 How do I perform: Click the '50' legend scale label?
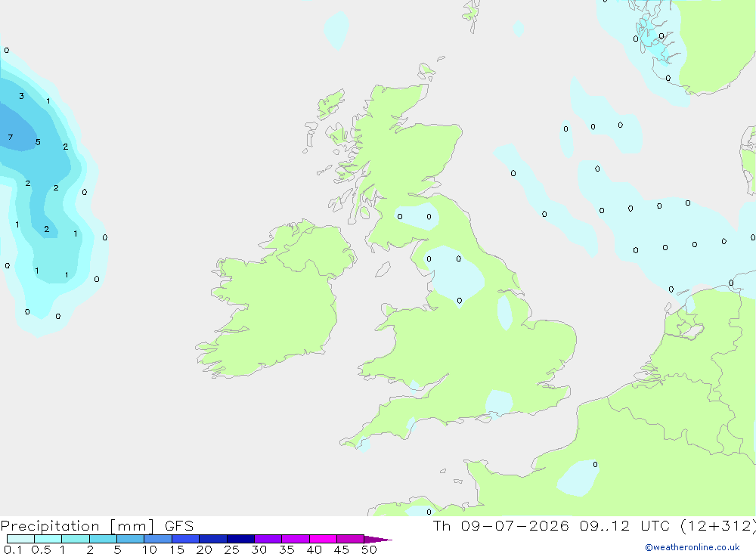[369, 549]
